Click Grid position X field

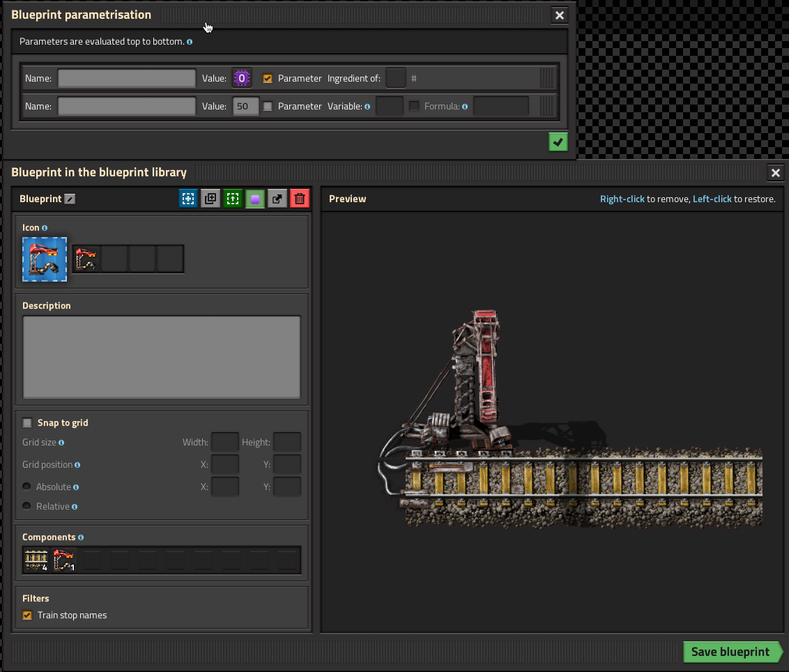(225, 464)
